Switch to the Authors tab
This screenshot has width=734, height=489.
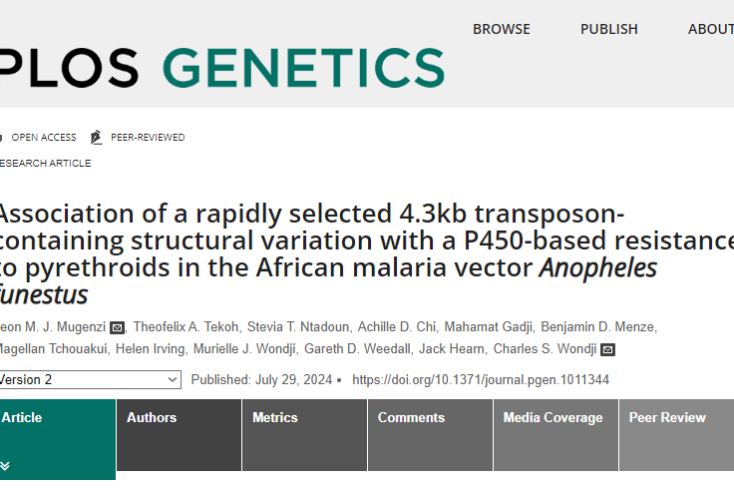(152, 418)
